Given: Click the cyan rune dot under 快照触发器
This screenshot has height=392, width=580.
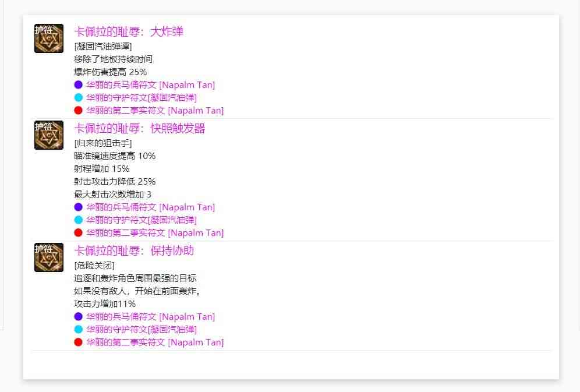Looking at the screenshot, I should [79, 220].
